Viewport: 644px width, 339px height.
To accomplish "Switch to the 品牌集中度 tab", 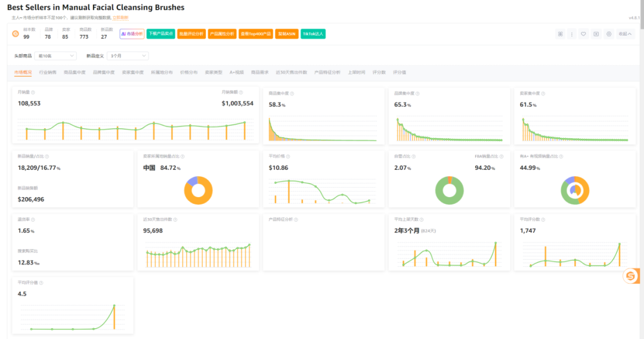I will (x=104, y=72).
